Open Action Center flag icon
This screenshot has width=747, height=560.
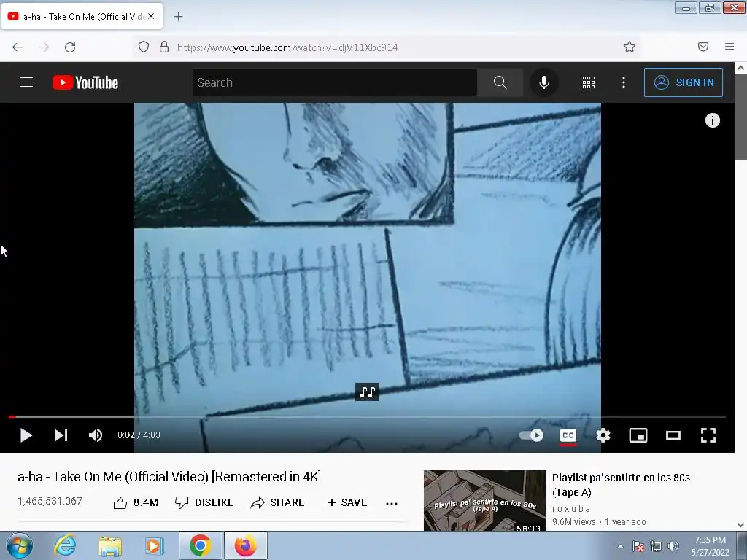(638, 546)
